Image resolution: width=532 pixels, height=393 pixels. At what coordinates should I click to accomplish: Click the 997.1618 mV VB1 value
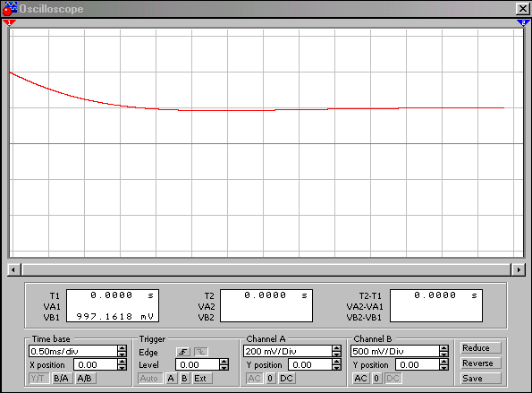pyautogui.click(x=115, y=317)
